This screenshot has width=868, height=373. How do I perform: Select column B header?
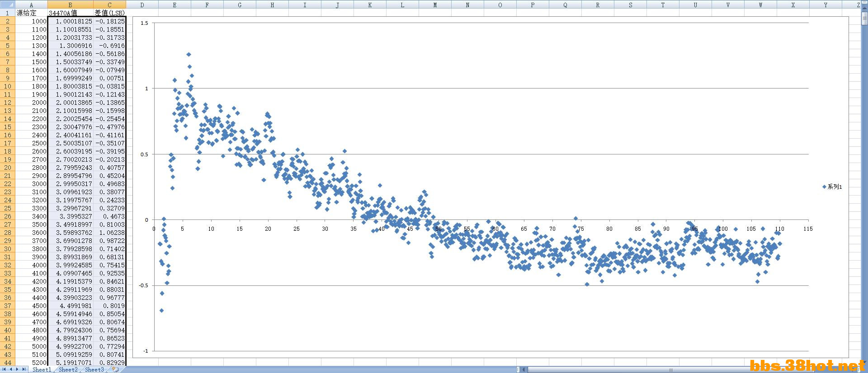pos(70,5)
